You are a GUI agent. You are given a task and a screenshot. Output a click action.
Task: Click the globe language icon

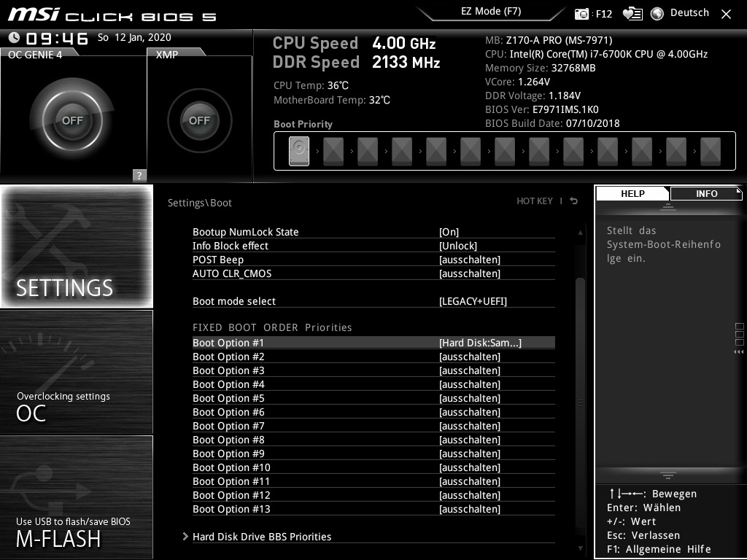657,14
